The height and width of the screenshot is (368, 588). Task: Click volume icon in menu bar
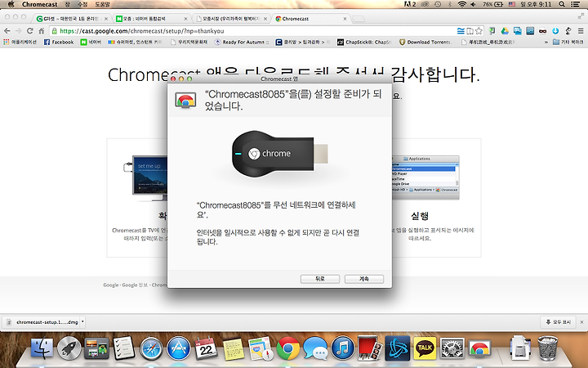[x=473, y=4]
